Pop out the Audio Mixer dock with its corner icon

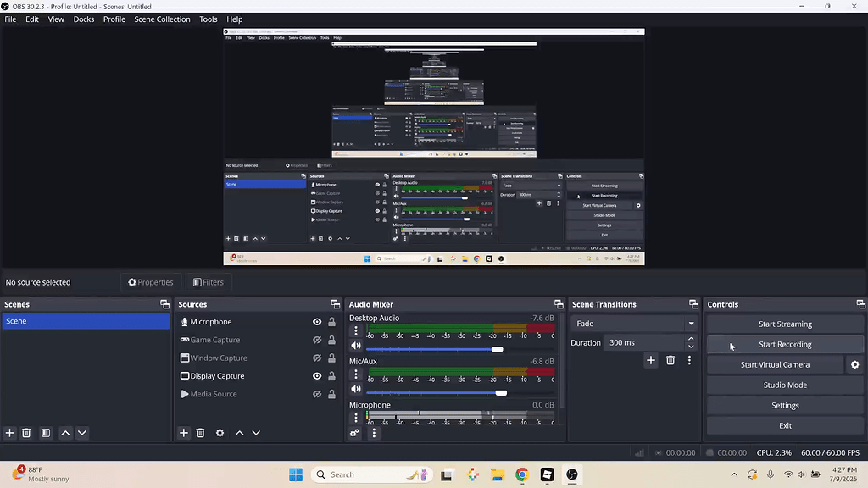559,304
